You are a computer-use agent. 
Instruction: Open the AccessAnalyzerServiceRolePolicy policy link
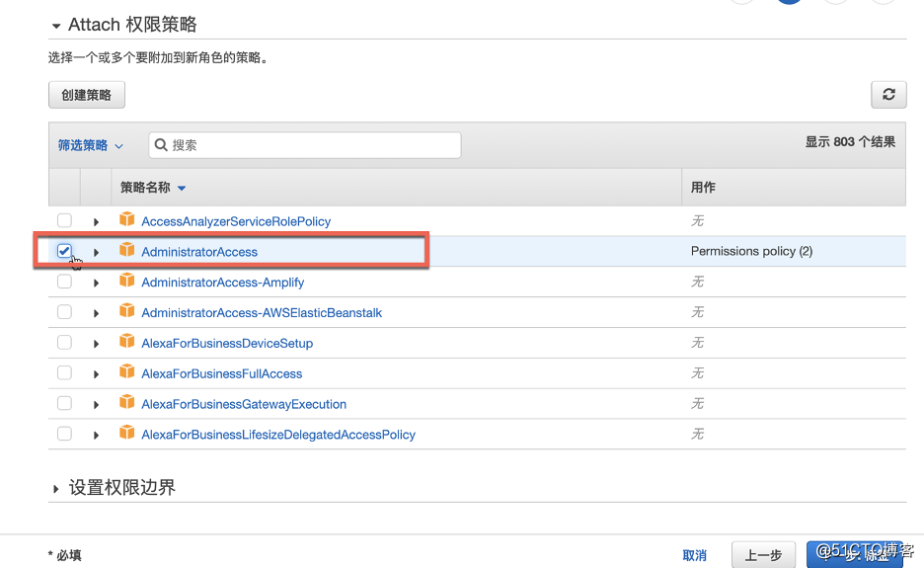coord(236,221)
